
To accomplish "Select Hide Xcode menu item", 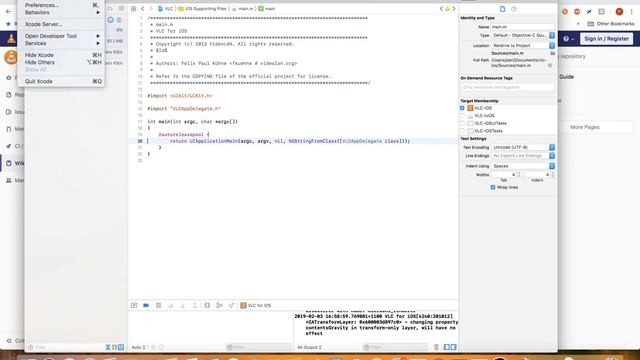I will 61,55.
